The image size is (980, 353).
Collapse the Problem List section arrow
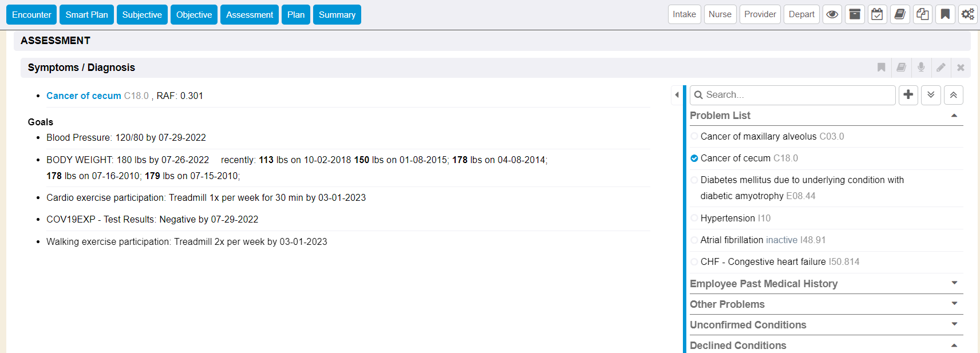coord(954,116)
